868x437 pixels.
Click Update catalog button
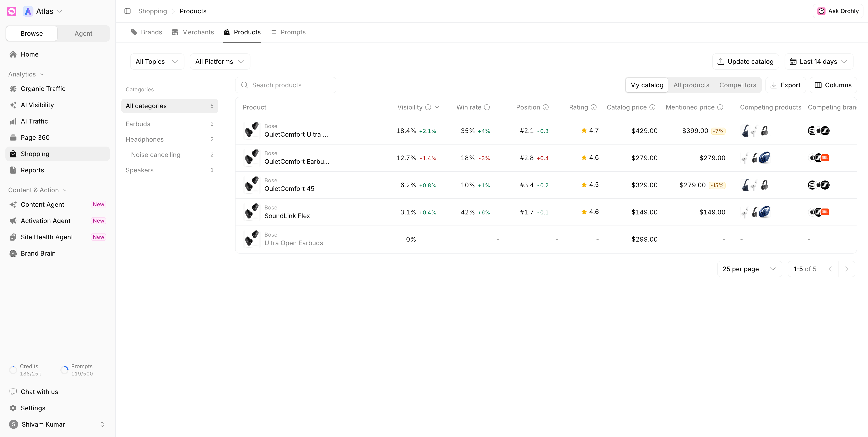point(745,62)
